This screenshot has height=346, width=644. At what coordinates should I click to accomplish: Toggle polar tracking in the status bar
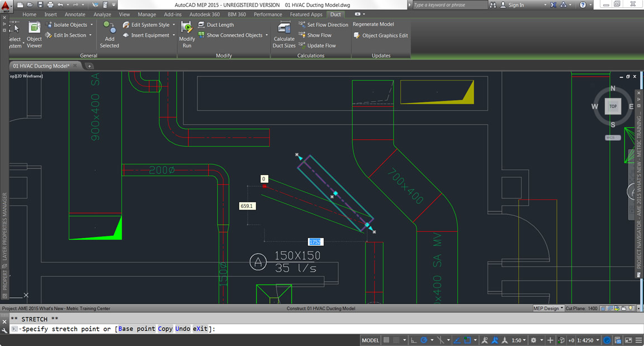(x=424, y=340)
